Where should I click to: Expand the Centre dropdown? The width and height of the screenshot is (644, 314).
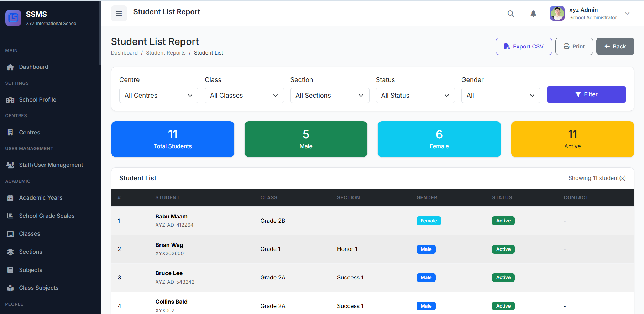[x=158, y=96]
